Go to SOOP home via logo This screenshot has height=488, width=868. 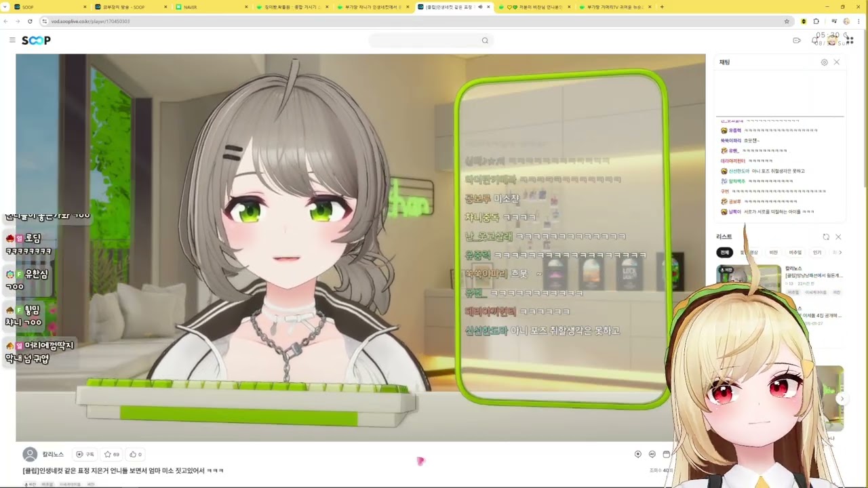pos(36,41)
